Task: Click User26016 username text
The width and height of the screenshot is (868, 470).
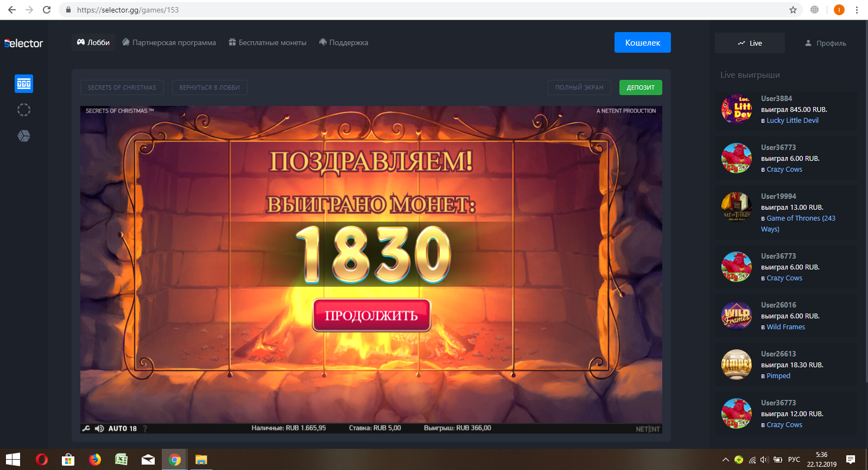Action: click(x=778, y=305)
